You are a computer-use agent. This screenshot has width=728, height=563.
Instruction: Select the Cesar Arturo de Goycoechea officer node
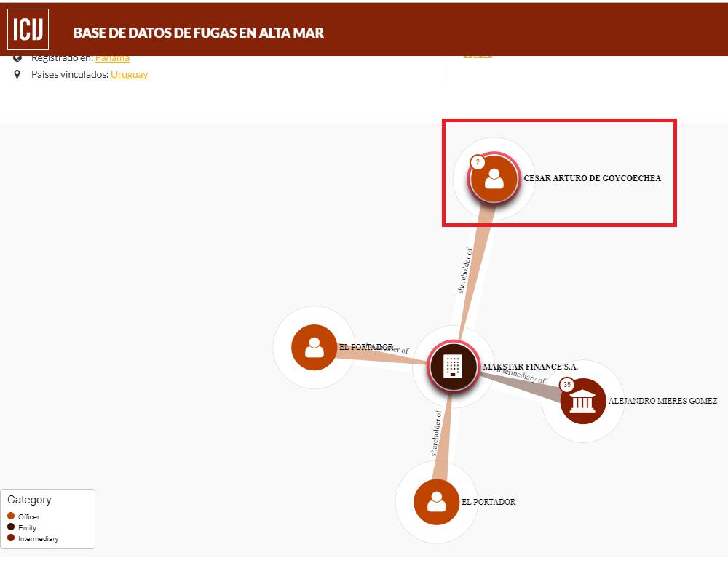(x=494, y=178)
